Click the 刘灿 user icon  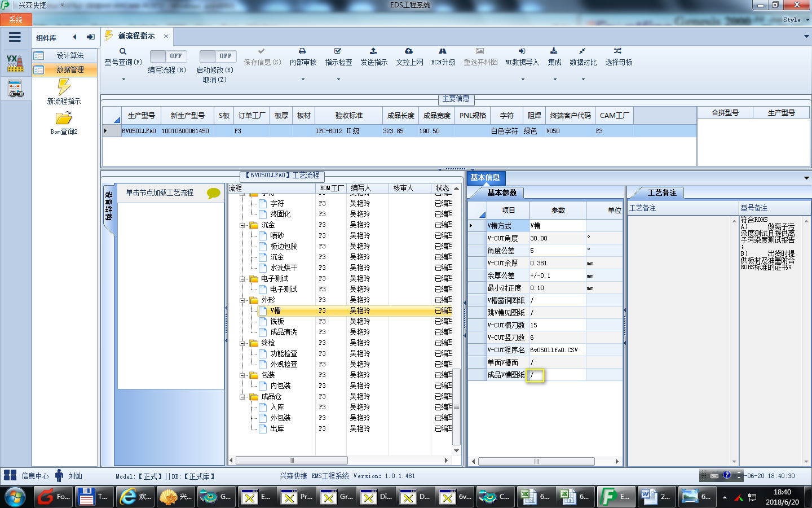pyautogui.click(x=59, y=475)
